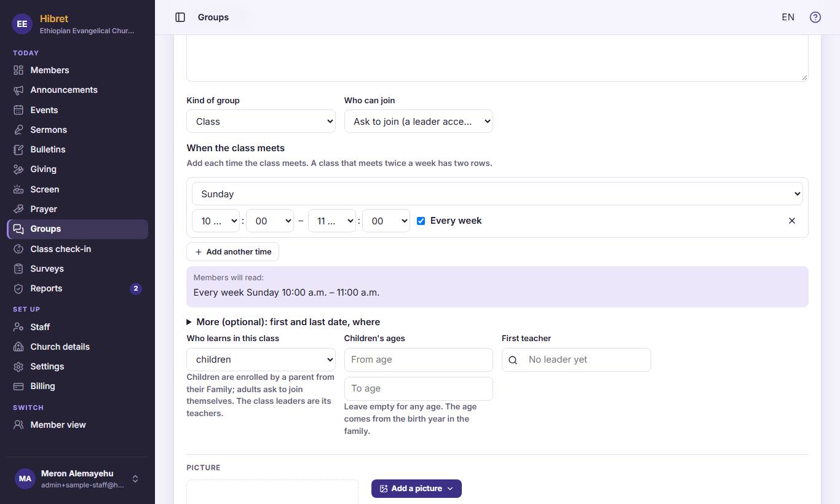Remove the Sunday meeting time row
The image size is (840, 504).
(792, 221)
